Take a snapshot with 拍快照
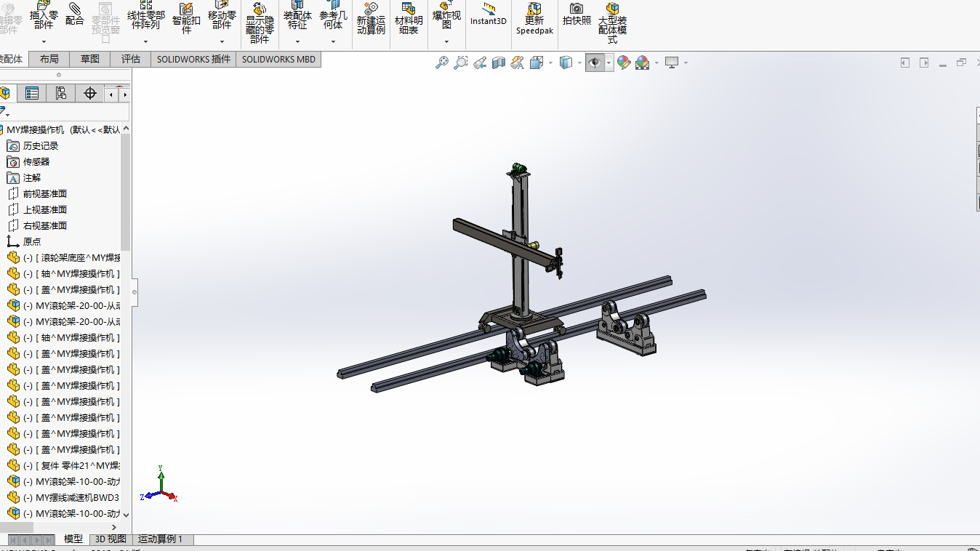 pos(577,14)
